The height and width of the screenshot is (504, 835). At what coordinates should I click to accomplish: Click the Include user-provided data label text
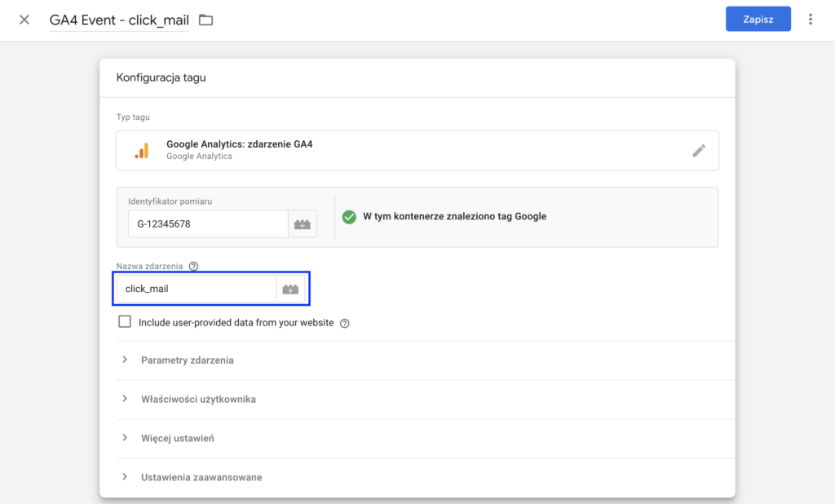[236, 323]
